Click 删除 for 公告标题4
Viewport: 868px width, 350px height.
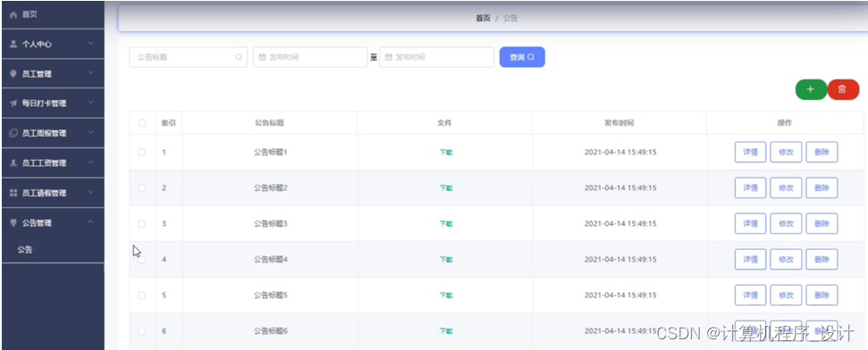pos(822,259)
